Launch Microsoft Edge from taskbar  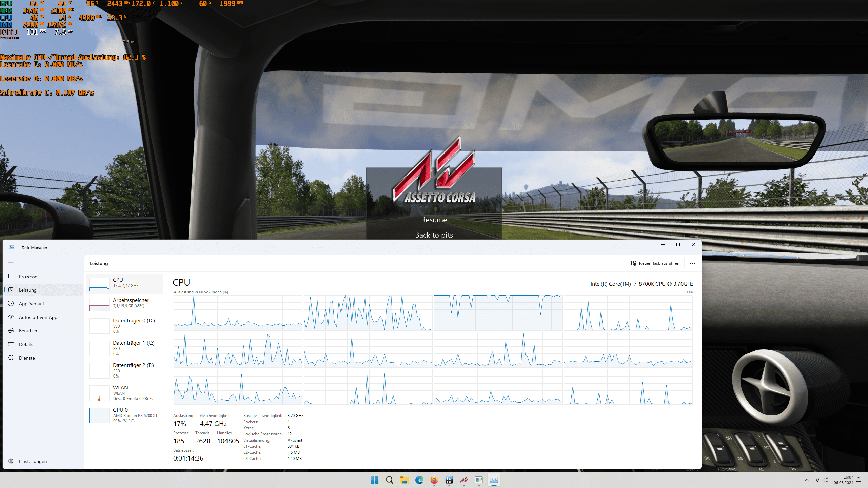pyautogui.click(x=419, y=480)
